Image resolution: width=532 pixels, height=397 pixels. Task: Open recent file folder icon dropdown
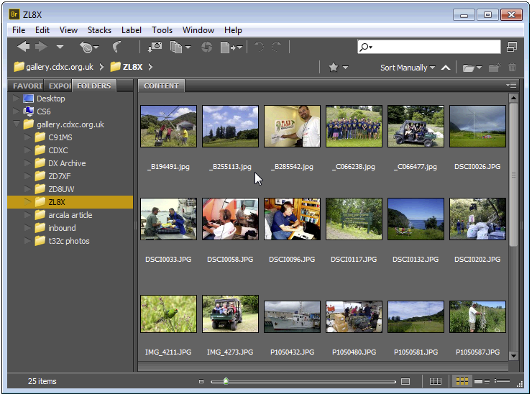click(x=472, y=68)
